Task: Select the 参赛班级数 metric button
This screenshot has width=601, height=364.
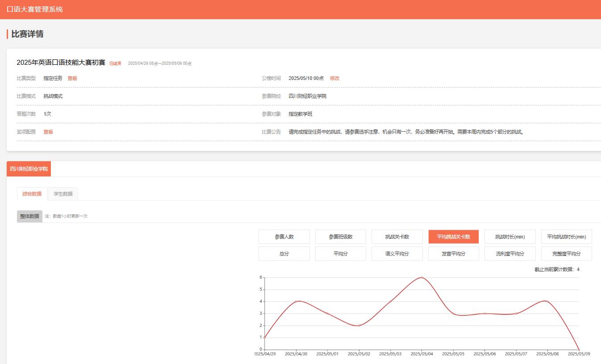Action: pyautogui.click(x=340, y=237)
